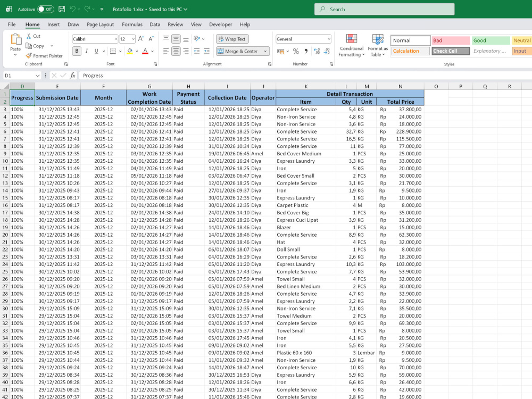The width and height of the screenshot is (532, 399).
Task: Toggle middle align button
Action: tap(176, 39)
